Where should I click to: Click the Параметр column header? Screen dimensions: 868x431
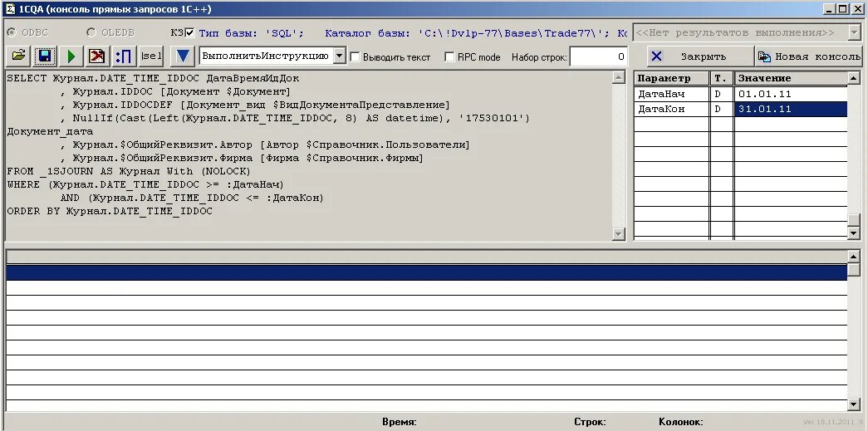[x=671, y=78]
